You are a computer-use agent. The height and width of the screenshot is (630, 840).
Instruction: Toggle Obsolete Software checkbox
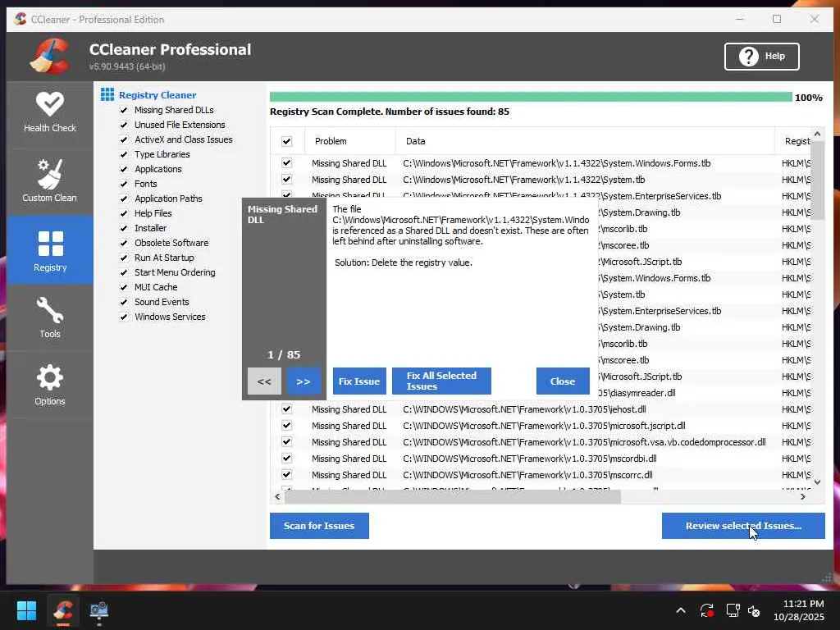(124, 243)
